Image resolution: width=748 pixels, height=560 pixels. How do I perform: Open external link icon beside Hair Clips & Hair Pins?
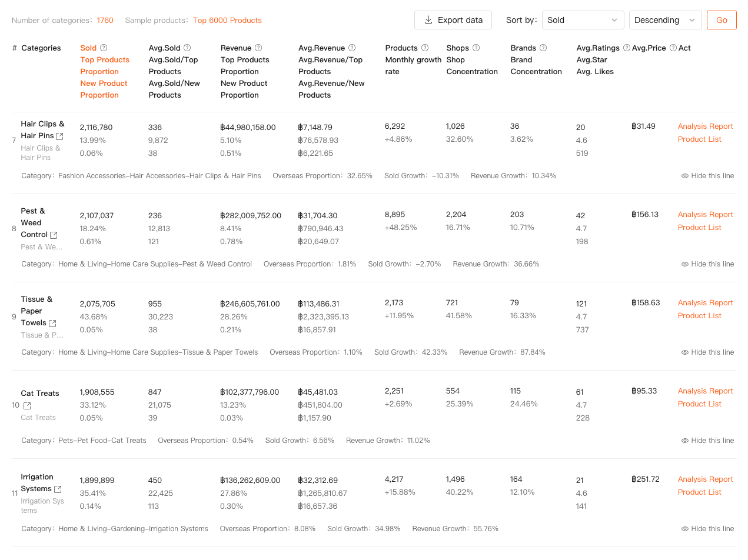coord(59,136)
